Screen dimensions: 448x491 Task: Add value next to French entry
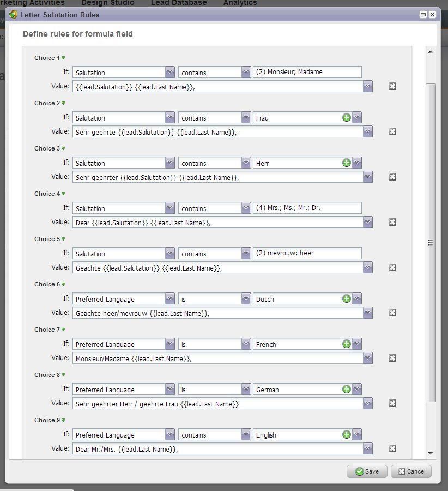click(346, 344)
